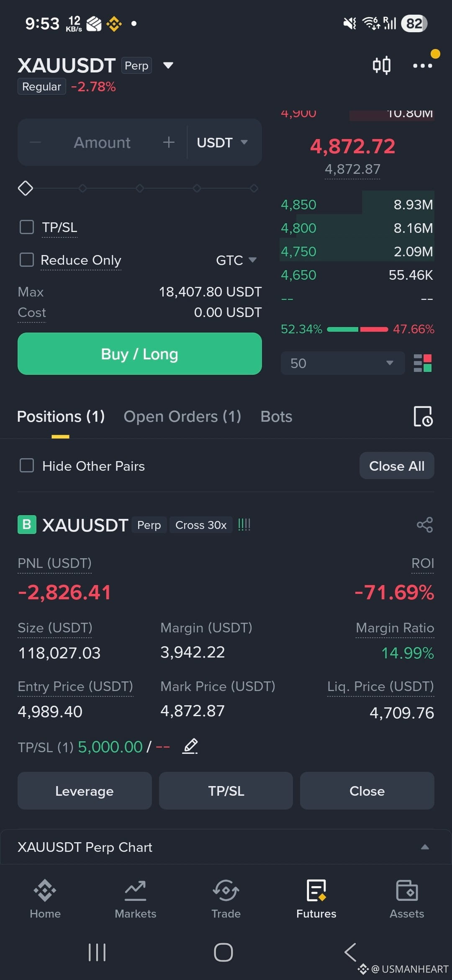Switch to the Bots tab
452x980 pixels.
(x=276, y=417)
